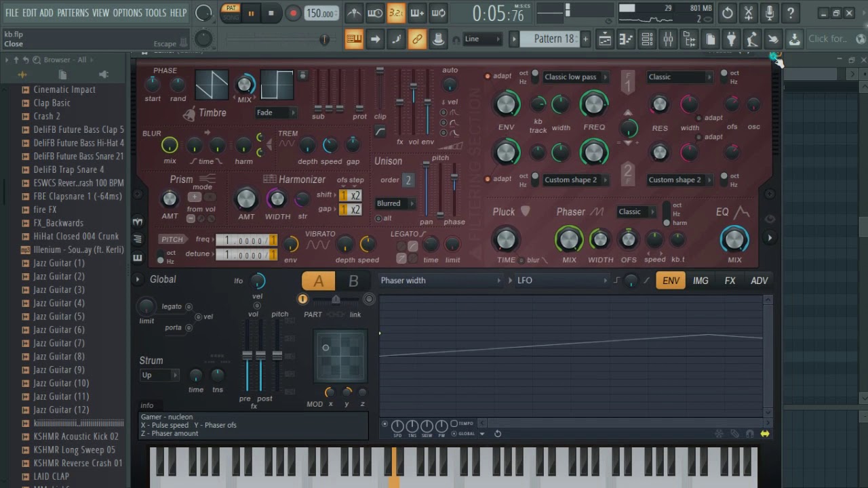Open Phaser width target dropdown
Viewport: 868px width, 488px height.
click(x=441, y=281)
